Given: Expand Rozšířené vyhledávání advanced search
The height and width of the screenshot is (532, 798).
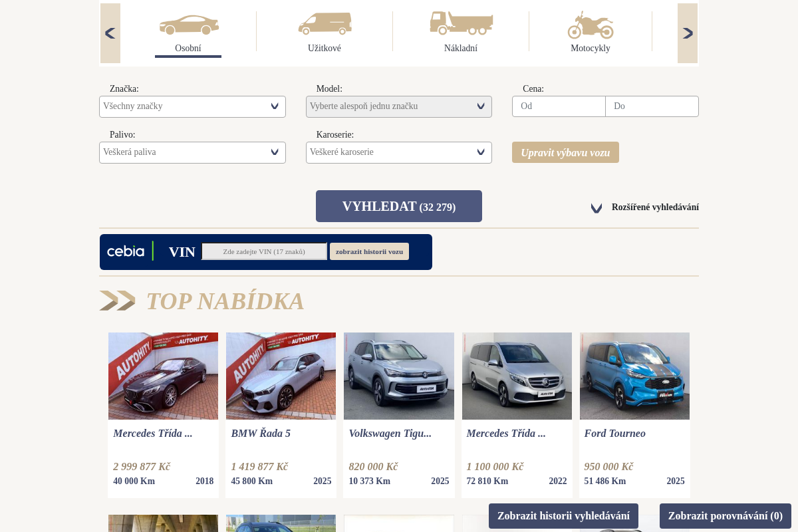Looking at the screenshot, I should (655, 207).
